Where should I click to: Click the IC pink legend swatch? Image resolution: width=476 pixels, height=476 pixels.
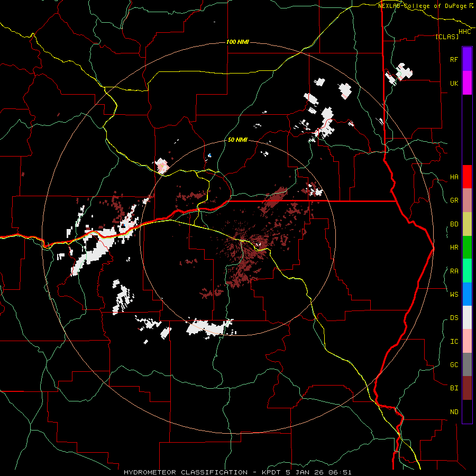467,341
